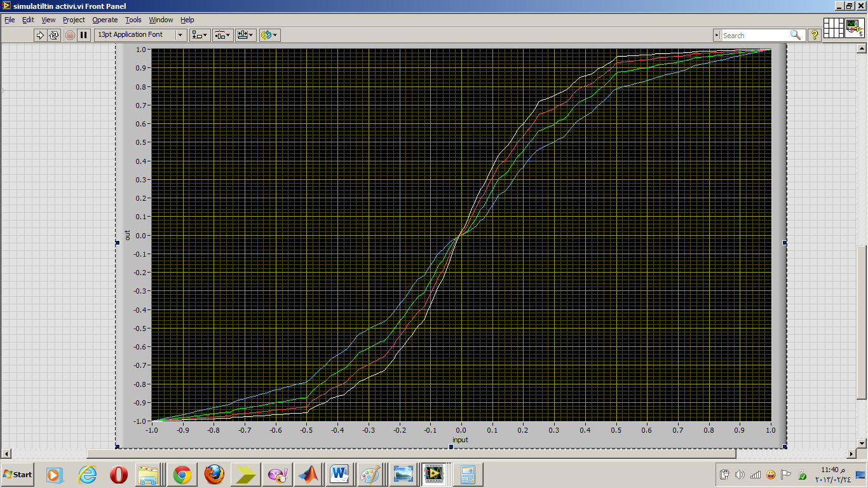Click the LabVIEW taskbar icon
868x488 pixels.
pyautogui.click(x=435, y=475)
